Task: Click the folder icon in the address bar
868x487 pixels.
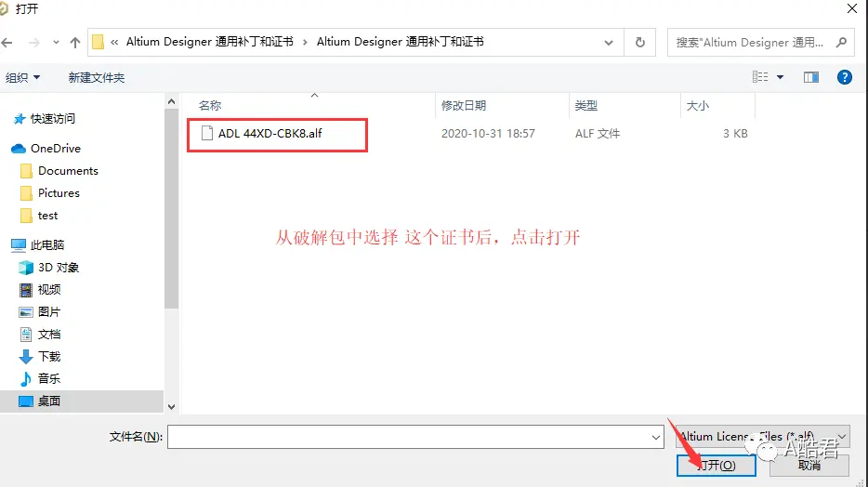Action: pos(98,42)
